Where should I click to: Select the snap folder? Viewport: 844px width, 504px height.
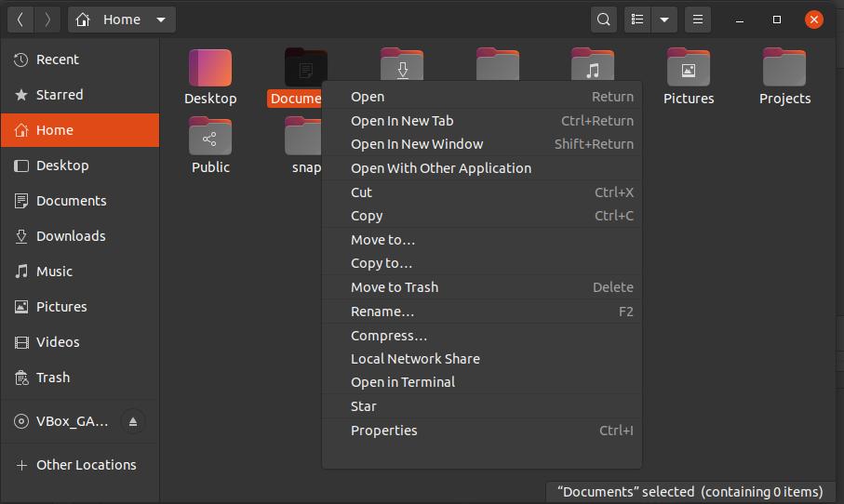[x=303, y=137]
